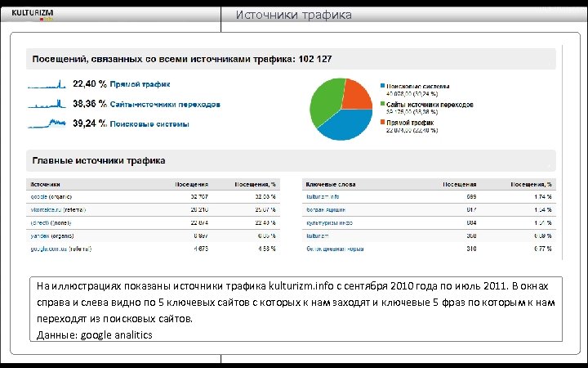
Task: Click visits count in the google (organic) row
Action: 199,197
